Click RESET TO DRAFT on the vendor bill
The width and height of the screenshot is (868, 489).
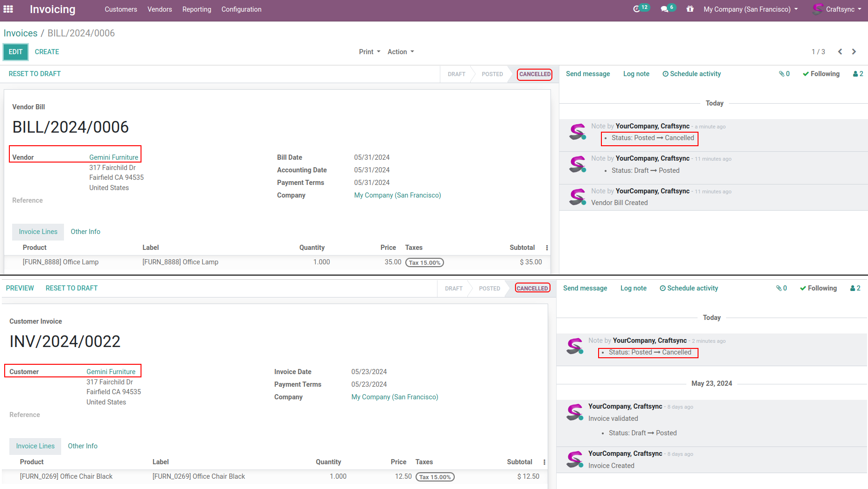(x=35, y=74)
